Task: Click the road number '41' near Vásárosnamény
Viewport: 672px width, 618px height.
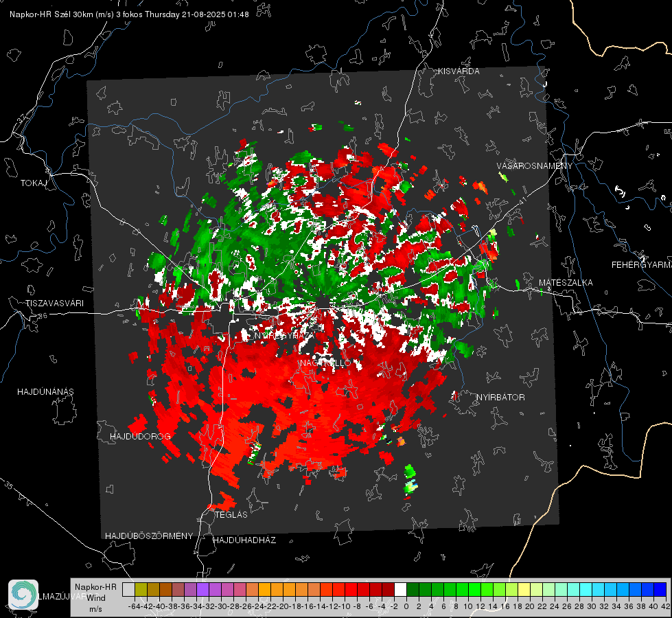Action: tap(522, 201)
